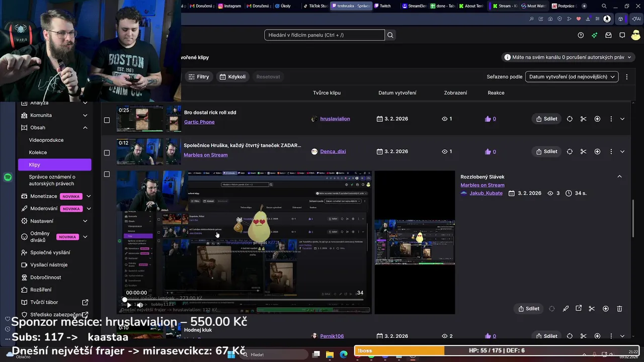Click the dashed-circle icon on Bro dostal rick roll row
Image resolution: width=644 pixels, height=362 pixels.
(570, 119)
